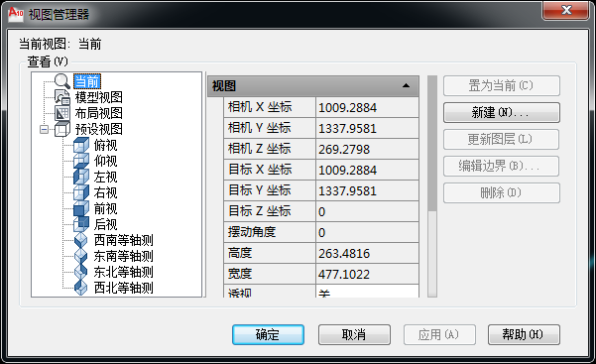596x364 pixels.
Task: Click the 东北等轴测 isometric icon
Action: coord(81,273)
